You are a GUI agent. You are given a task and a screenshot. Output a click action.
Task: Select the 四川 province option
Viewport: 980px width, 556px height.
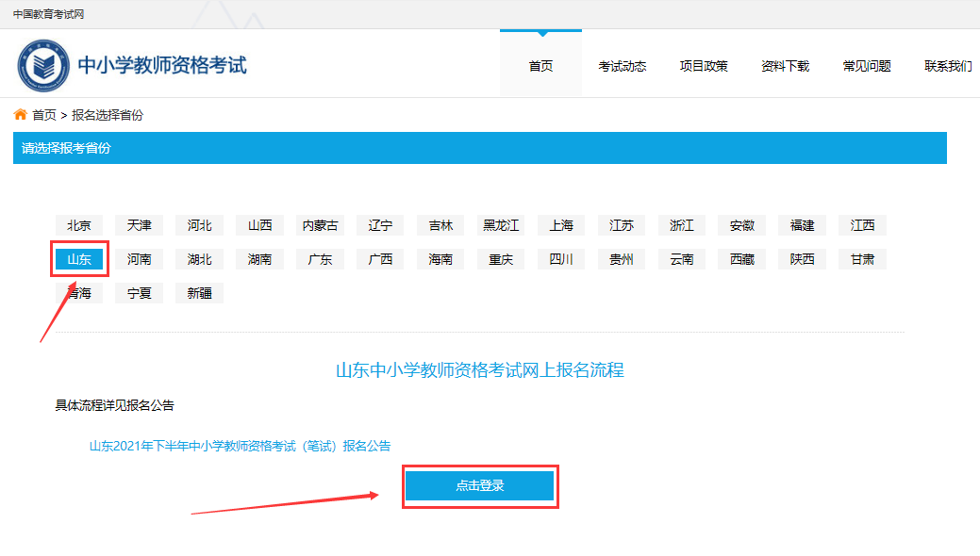pyautogui.click(x=561, y=259)
